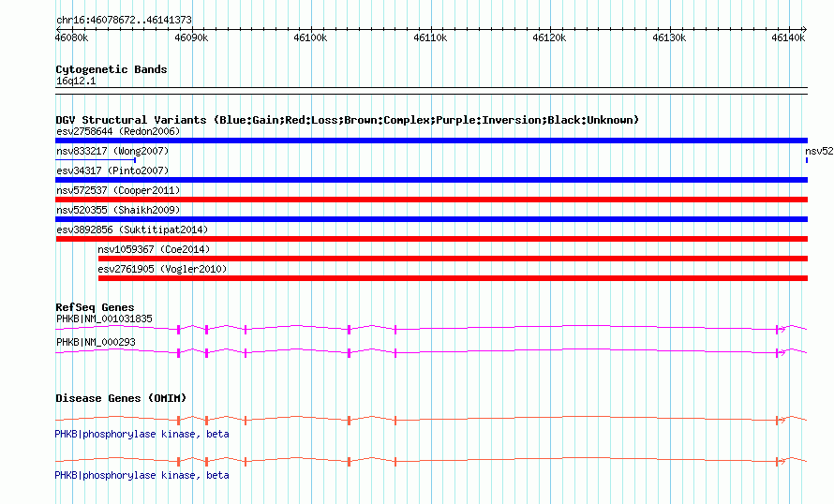834x504 pixels.
Task: Click the 46080k ruler position label
Action: pyautogui.click(x=72, y=37)
